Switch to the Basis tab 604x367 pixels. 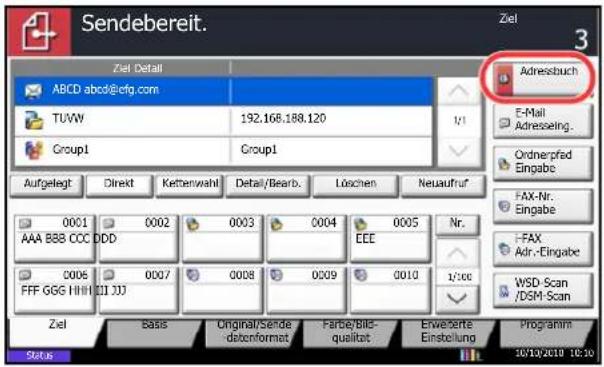pyautogui.click(x=154, y=332)
